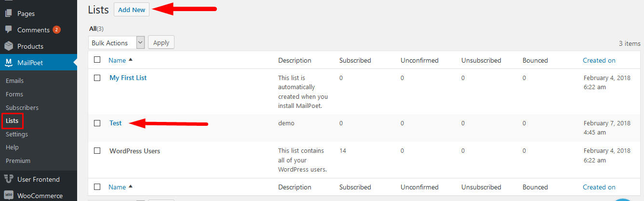The width and height of the screenshot is (644, 201).
Task: Go to the MailPoet Emails submenu item
Action: (x=14, y=80)
